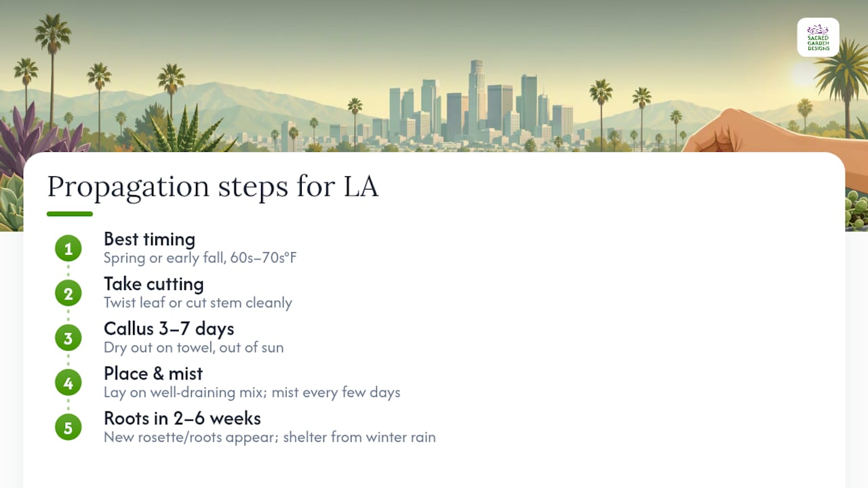Click the 'Place & mist' heading
The image size is (868, 488).
pos(153,373)
